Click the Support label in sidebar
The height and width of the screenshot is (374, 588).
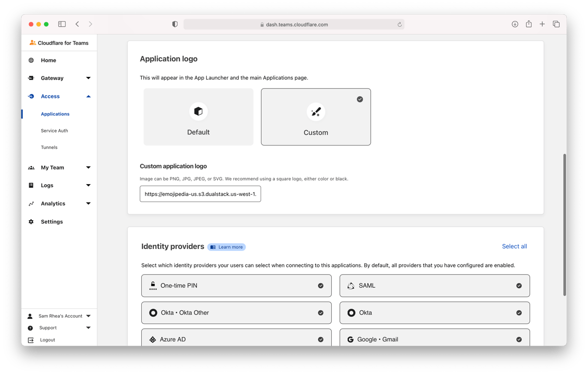[x=48, y=328]
